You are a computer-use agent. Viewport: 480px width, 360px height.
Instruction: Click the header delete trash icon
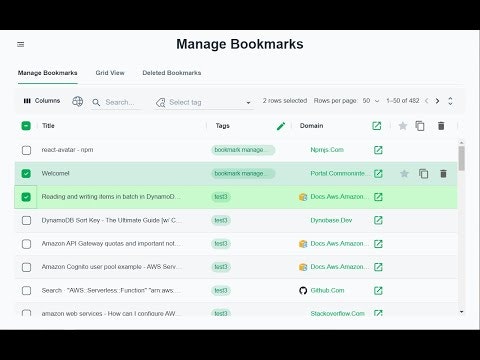(x=441, y=126)
